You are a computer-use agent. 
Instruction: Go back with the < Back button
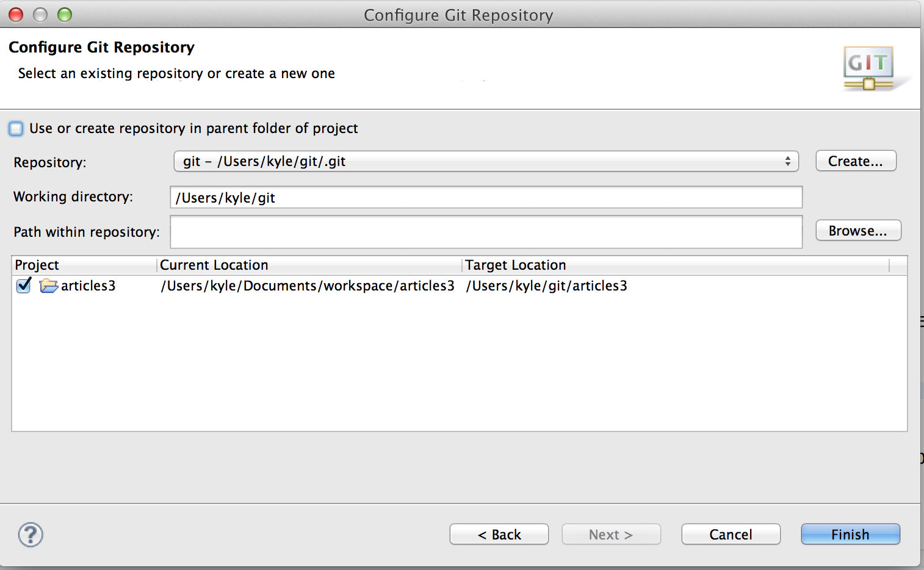tap(499, 535)
